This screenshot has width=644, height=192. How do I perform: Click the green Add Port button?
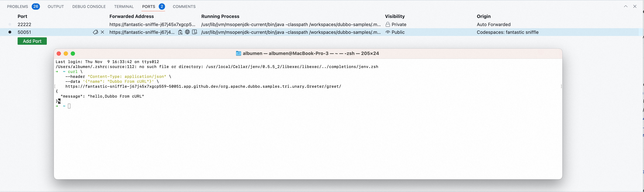(x=32, y=41)
